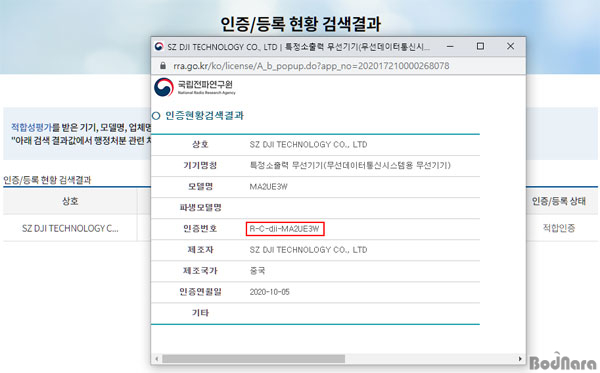
Task: Click the country of manufacture value 중국
Action: (257, 271)
